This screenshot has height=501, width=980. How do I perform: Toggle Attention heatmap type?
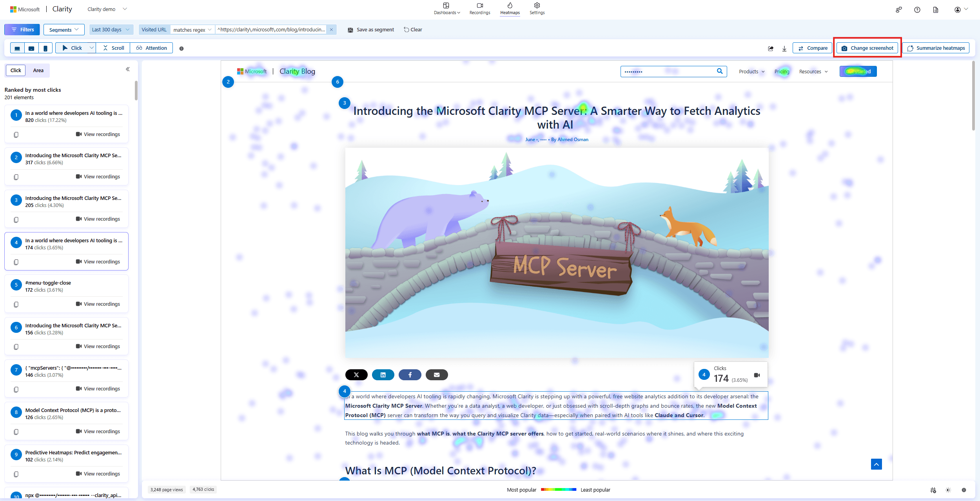152,48
